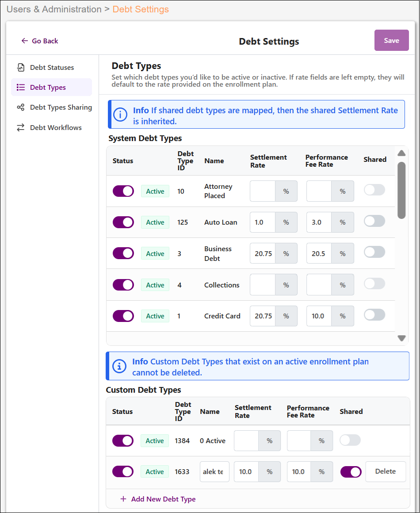Click Collections Performance Fee Rate field

pyautogui.click(x=319, y=285)
